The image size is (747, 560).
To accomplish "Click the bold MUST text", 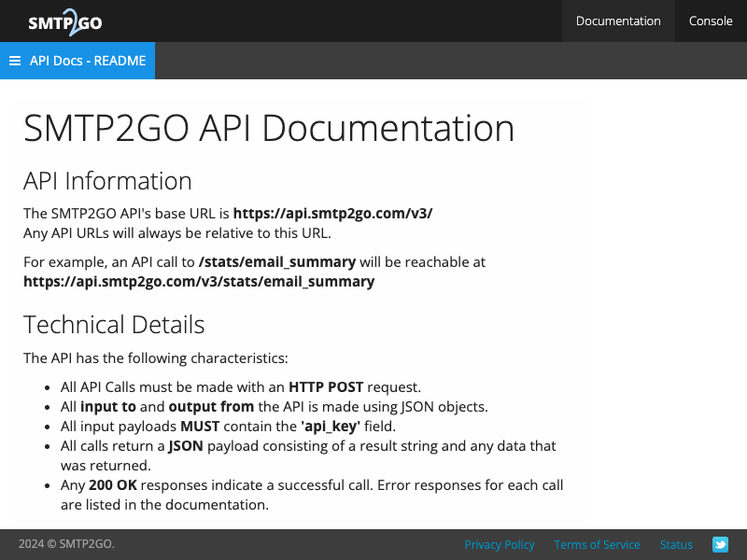I will (200, 427).
